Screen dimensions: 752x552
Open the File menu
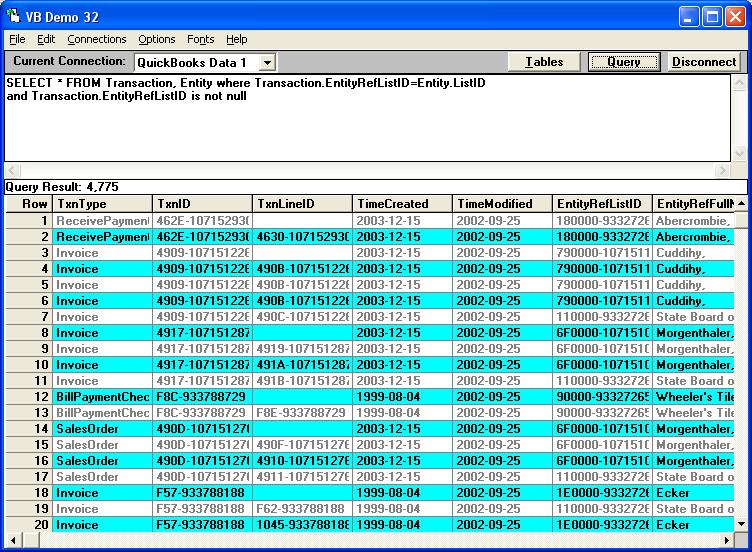click(17, 39)
